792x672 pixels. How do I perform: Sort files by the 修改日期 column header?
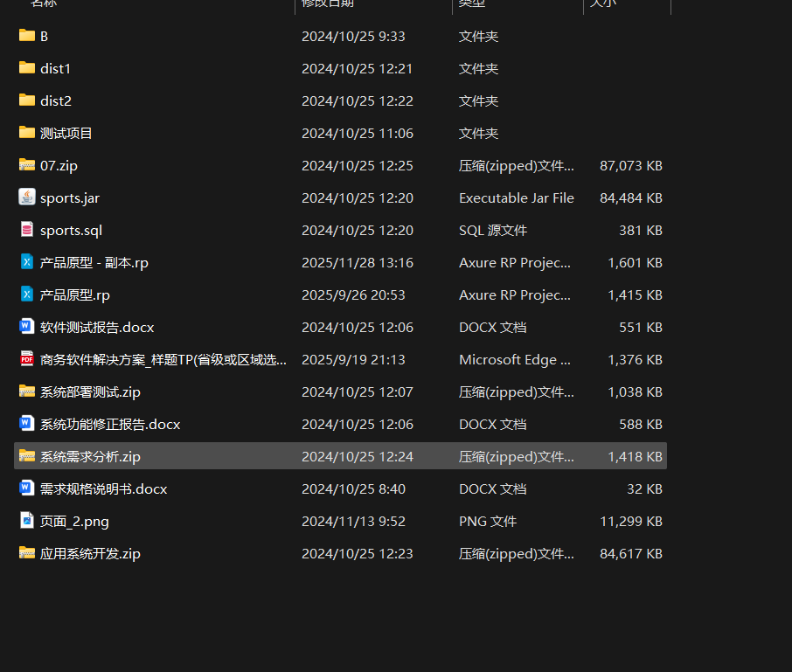(x=328, y=3)
